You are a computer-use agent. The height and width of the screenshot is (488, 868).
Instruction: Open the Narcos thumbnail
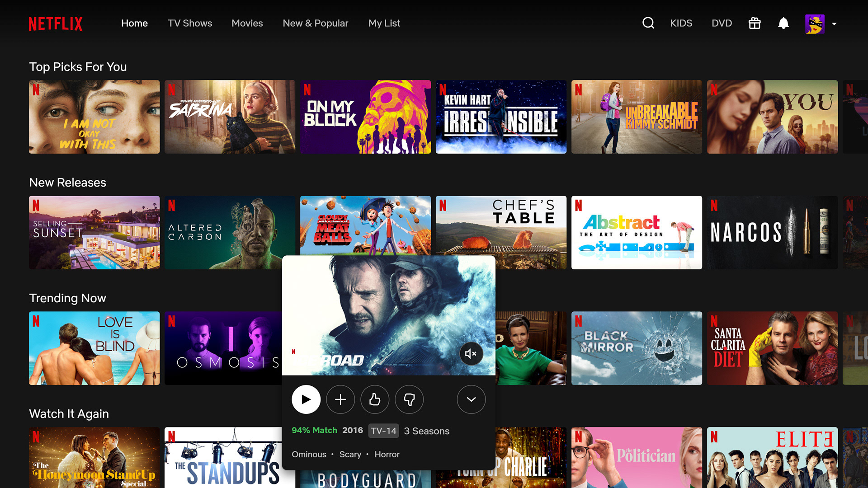tap(772, 233)
